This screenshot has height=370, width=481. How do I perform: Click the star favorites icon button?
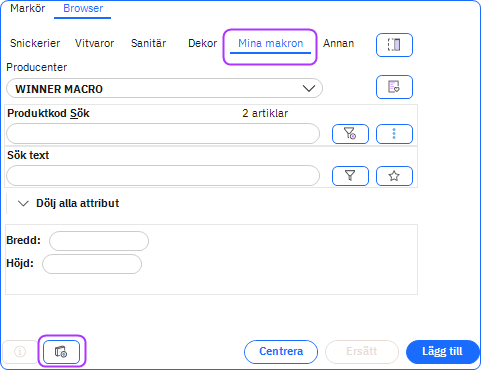(x=394, y=176)
